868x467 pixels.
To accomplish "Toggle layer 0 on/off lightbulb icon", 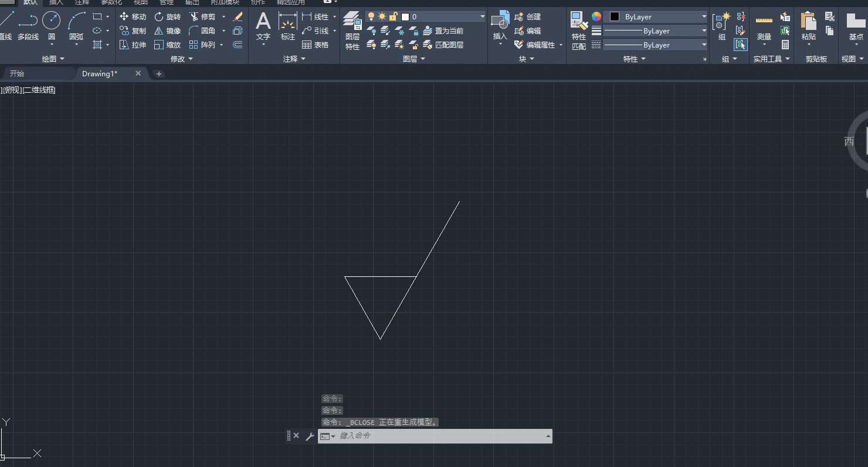I will click(371, 16).
